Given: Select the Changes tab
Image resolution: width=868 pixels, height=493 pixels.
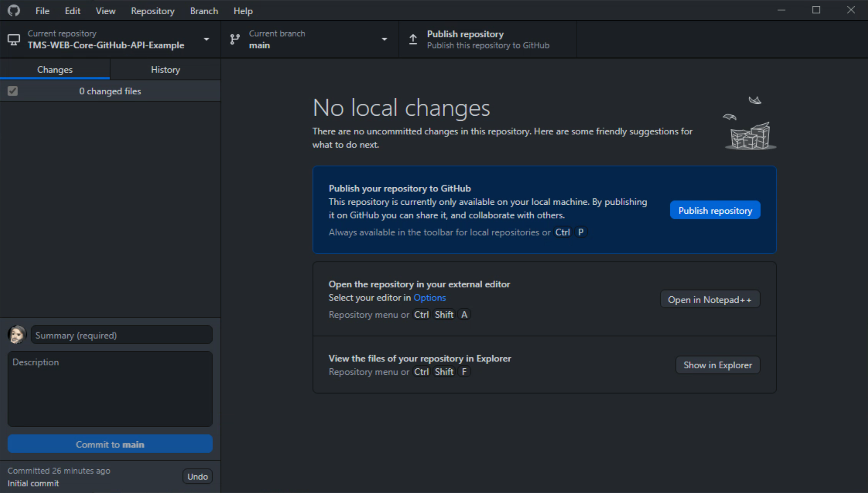Looking at the screenshot, I should (x=55, y=69).
